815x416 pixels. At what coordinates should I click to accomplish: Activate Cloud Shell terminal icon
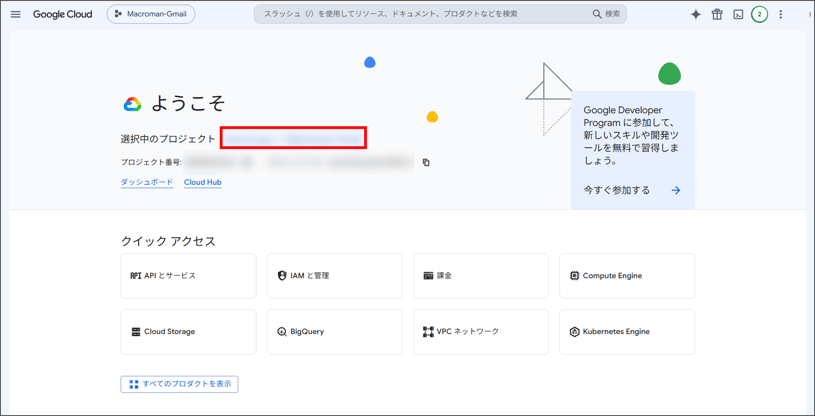738,15
